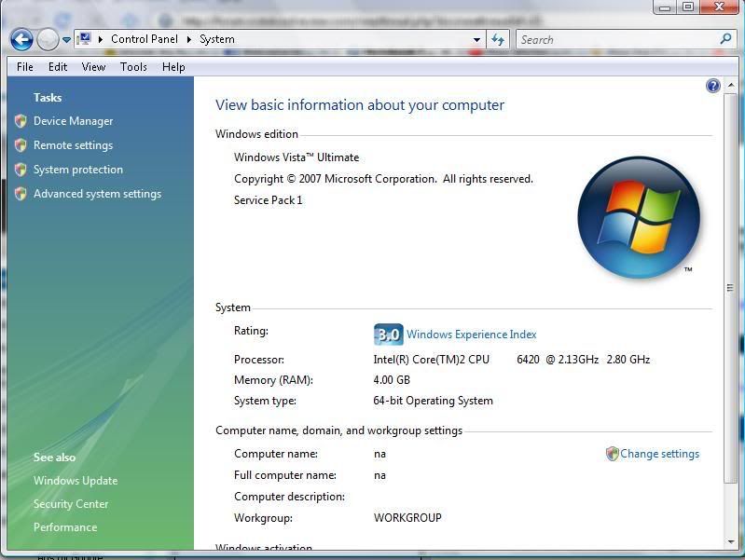
Task: Click the Change settings link
Action: 659,454
